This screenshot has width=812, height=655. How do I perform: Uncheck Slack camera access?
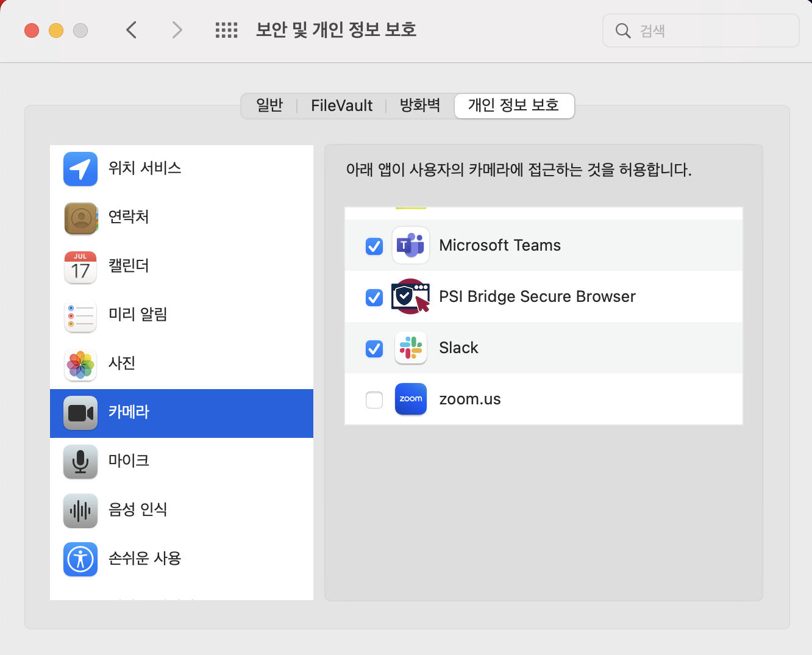coord(374,348)
